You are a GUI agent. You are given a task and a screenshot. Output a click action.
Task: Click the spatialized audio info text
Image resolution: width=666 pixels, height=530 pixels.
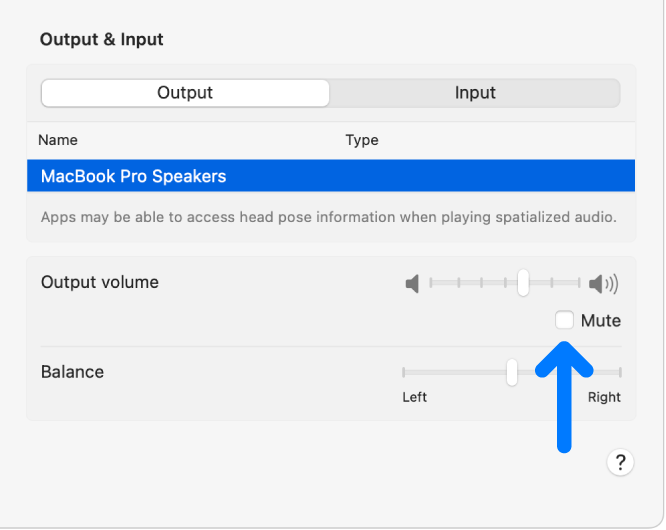coord(328,217)
